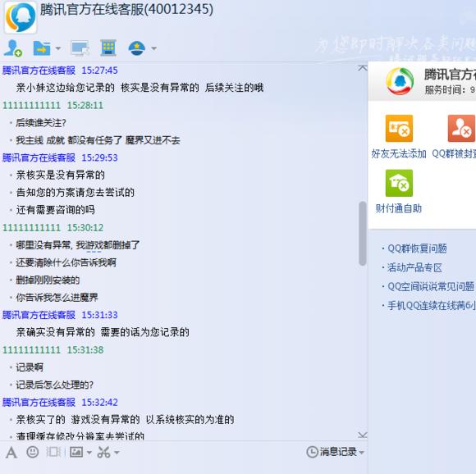Image resolution: width=476 pixels, height=474 pixels.
Task: Click the Tencent penguin logo in side panel
Action: 400,81
